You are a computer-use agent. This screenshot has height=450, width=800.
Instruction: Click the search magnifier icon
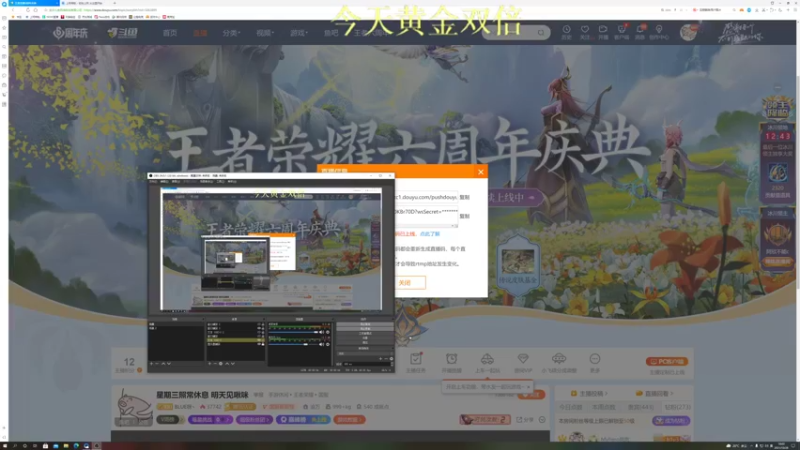[x=541, y=33]
